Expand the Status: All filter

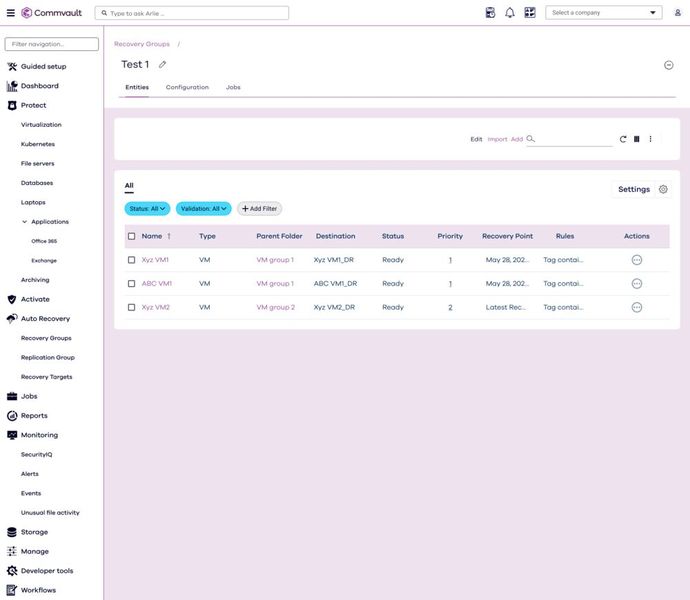pos(147,209)
